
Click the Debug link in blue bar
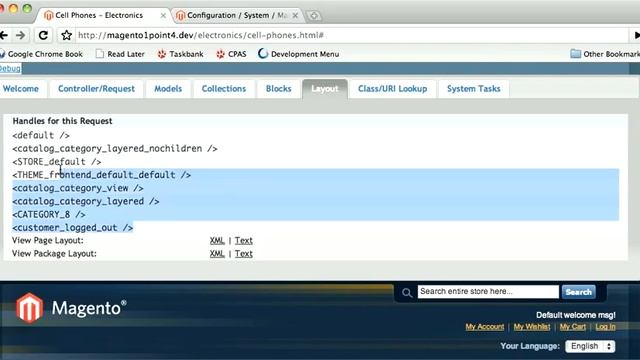(x=10, y=68)
